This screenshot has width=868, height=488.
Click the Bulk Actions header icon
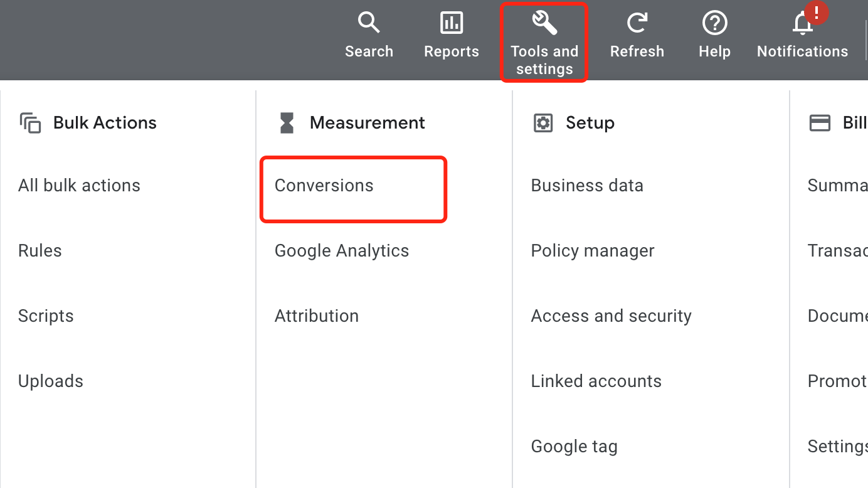[x=30, y=123]
